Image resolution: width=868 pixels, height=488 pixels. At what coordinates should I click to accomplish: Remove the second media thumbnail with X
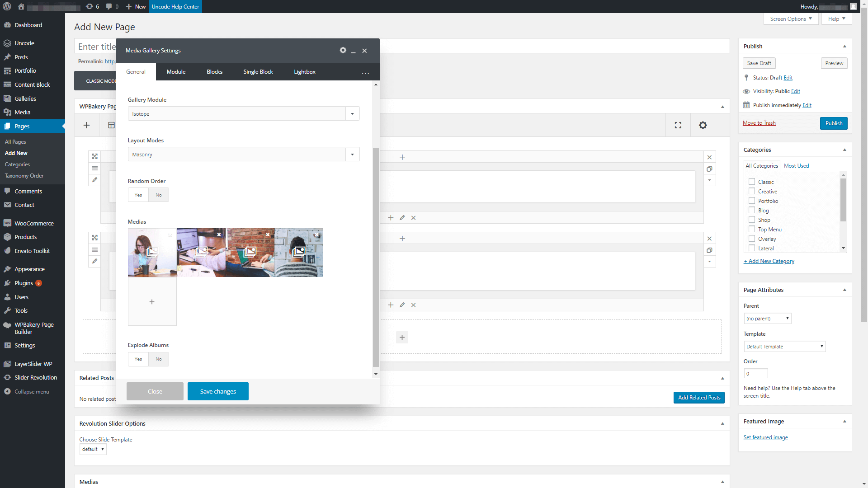pyautogui.click(x=219, y=235)
